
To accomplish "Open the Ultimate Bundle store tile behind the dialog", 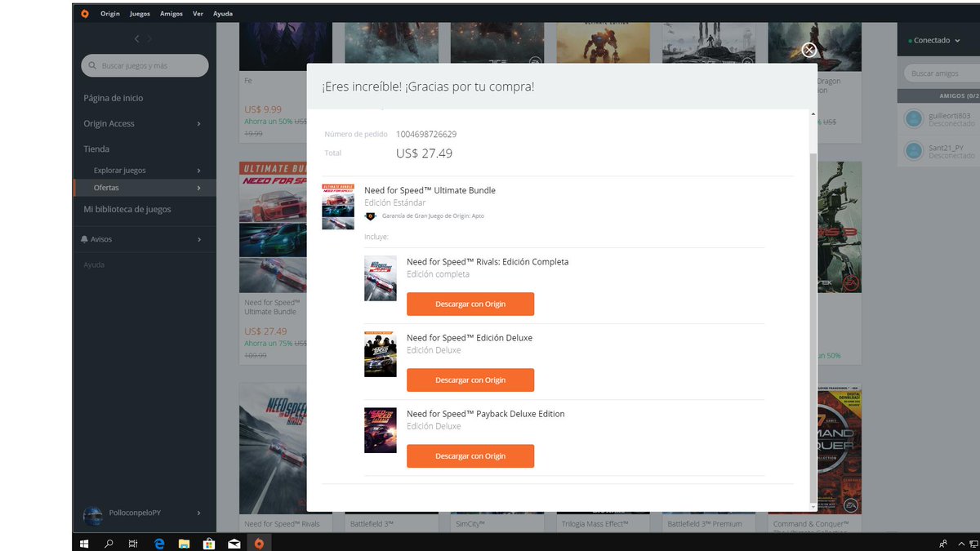I will point(273,261).
